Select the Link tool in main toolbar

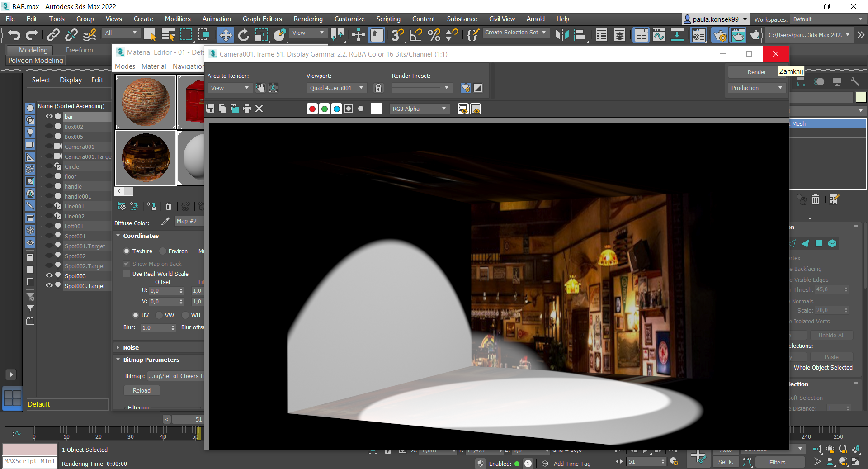point(53,35)
